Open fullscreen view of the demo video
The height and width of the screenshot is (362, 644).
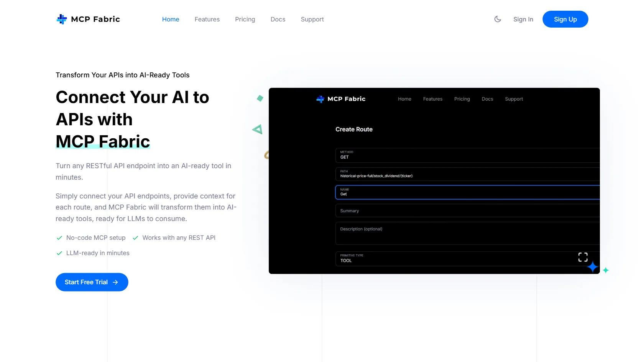point(583,257)
